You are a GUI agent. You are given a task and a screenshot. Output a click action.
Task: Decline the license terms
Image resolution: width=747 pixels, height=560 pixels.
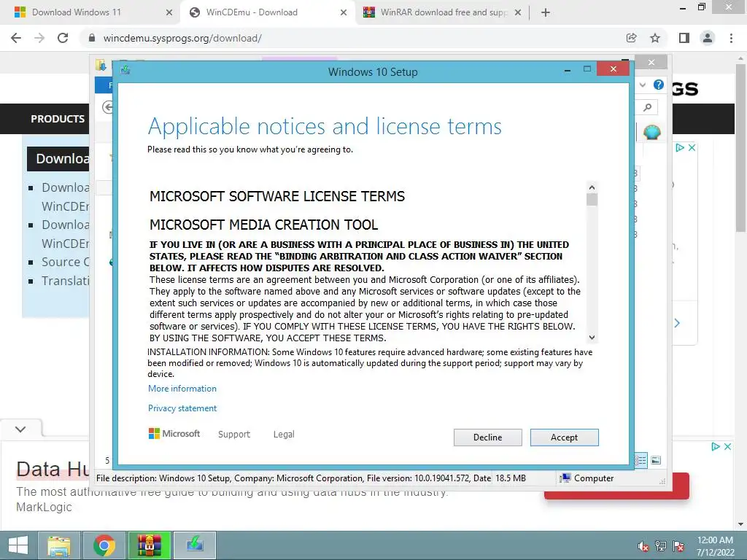pyautogui.click(x=487, y=437)
